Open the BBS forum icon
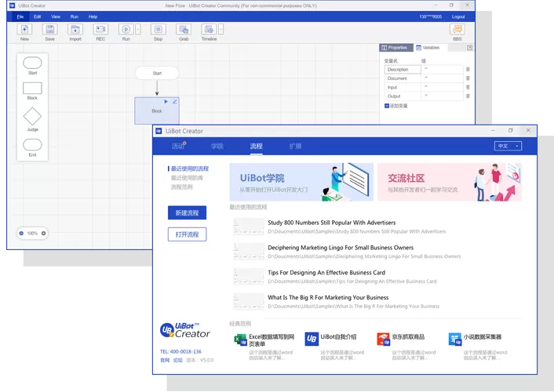Image resolution: width=554 pixels, height=392 pixels. pyautogui.click(x=457, y=30)
